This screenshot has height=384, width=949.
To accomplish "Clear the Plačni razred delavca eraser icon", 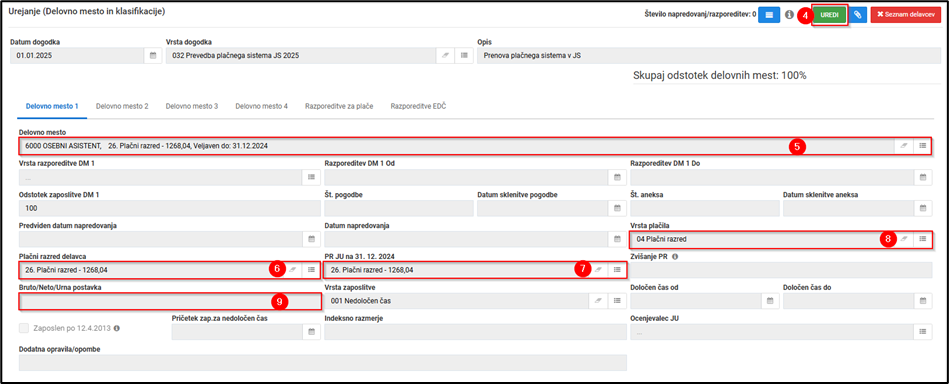I will [293, 270].
